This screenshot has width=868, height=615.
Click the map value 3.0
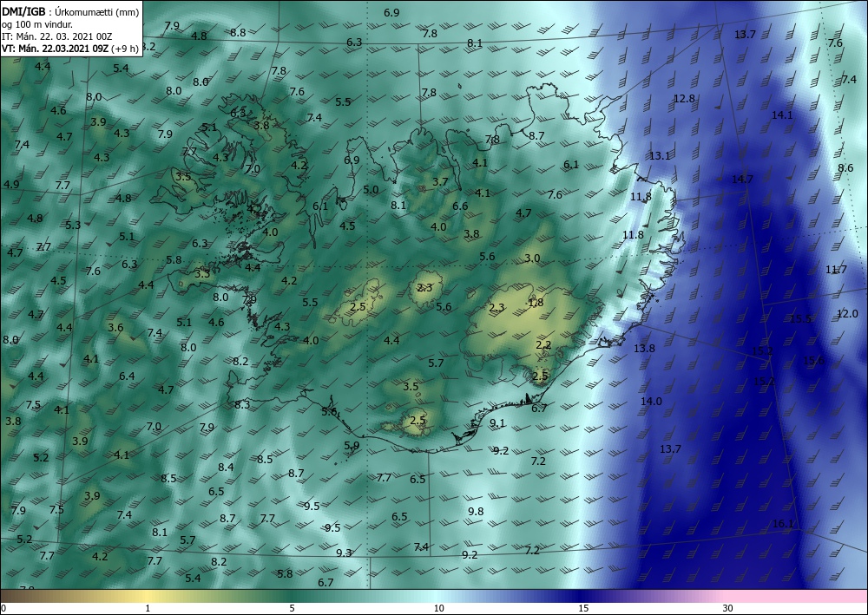coord(532,258)
